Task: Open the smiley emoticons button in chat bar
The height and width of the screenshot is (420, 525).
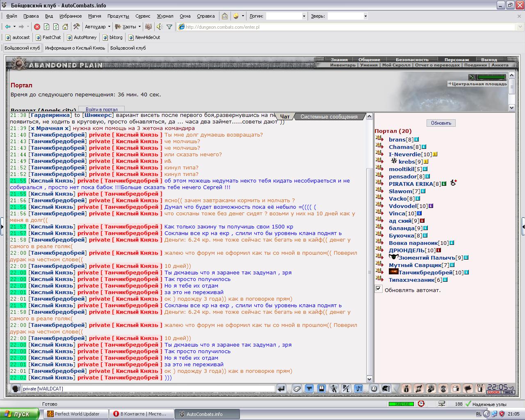Action: tap(374, 388)
